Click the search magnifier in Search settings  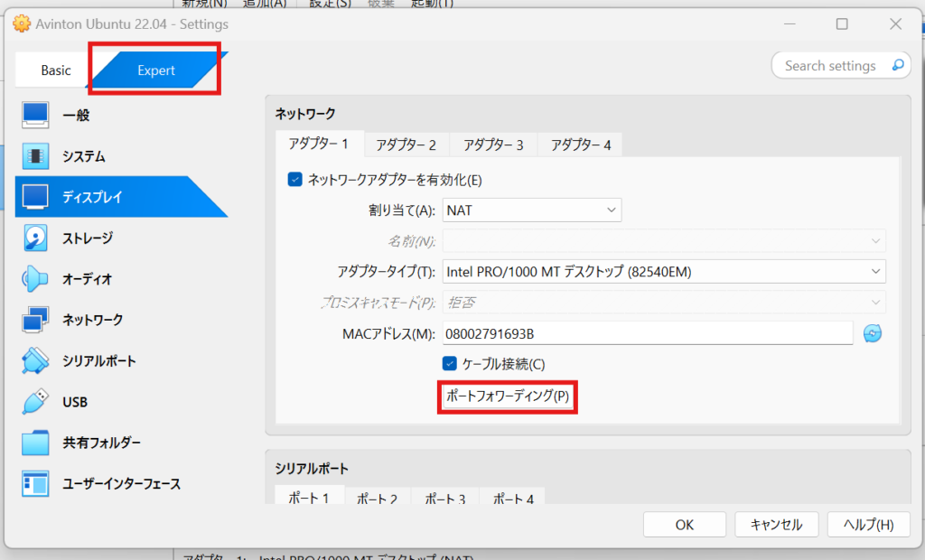(898, 65)
